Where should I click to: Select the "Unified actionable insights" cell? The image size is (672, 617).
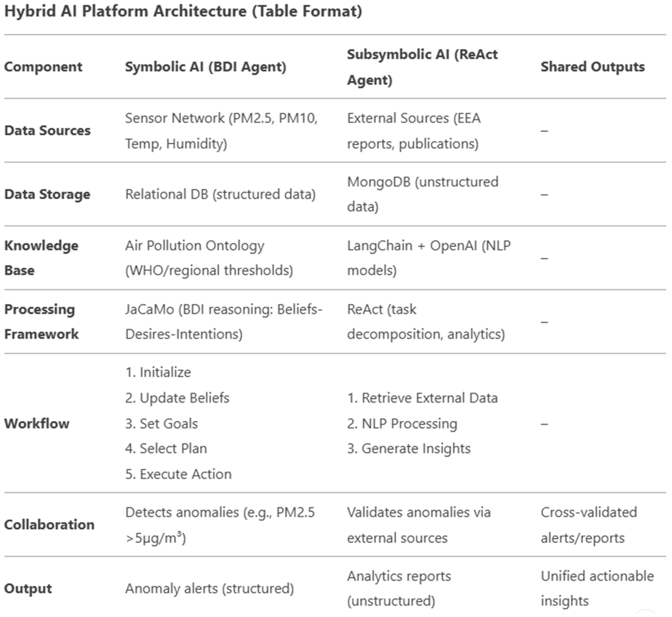tap(597, 588)
